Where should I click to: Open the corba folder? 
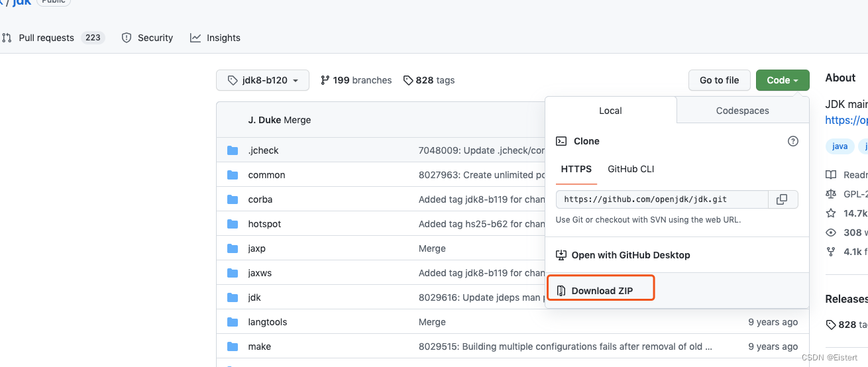[260, 199]
